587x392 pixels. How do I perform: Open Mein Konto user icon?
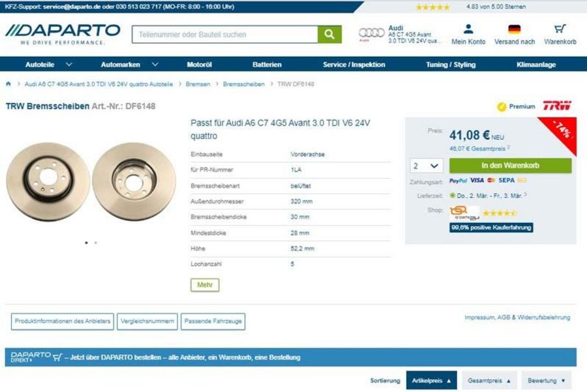point(468,29)
